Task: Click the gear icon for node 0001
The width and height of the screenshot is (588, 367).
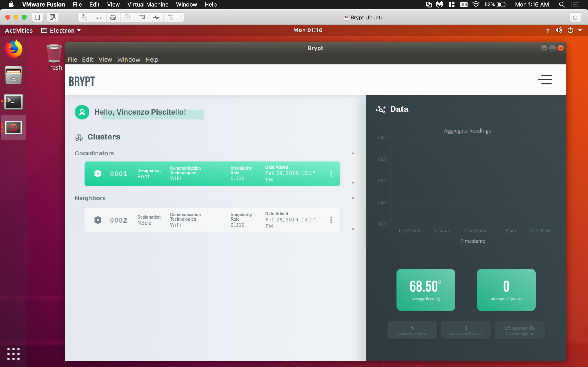Action: click(98, 174)
